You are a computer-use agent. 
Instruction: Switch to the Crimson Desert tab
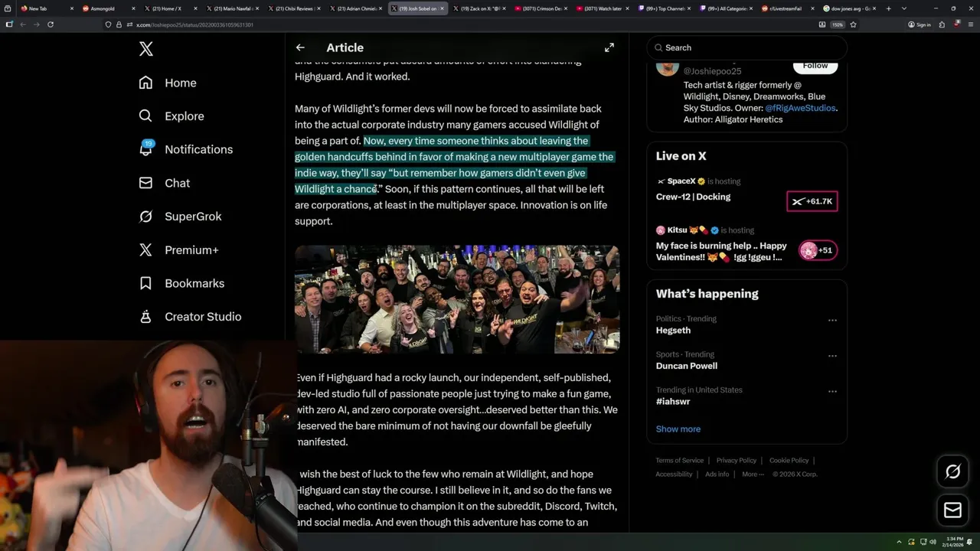click(540, 8)
